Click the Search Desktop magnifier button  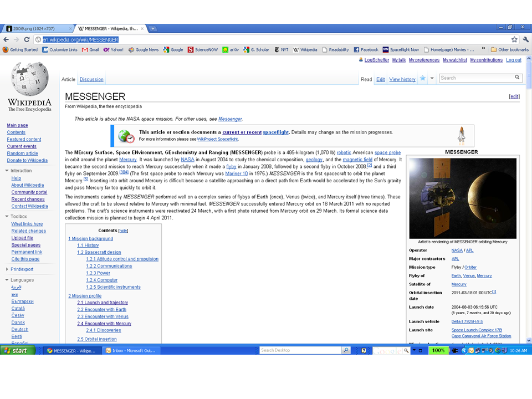click(x=346, y=350)
